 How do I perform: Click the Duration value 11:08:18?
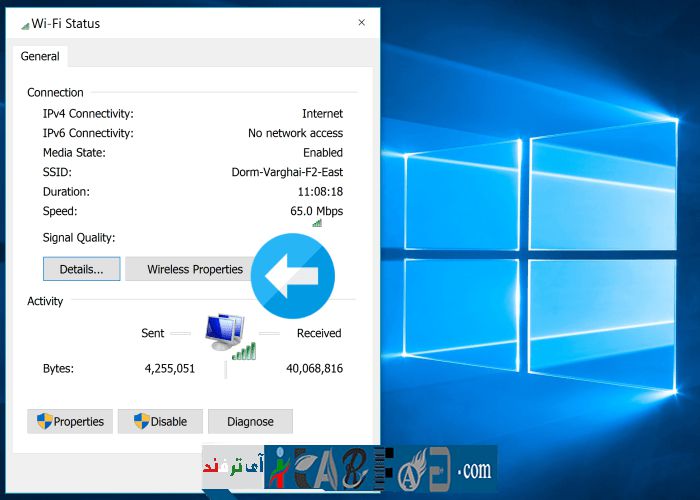click(x=320, y=191)
